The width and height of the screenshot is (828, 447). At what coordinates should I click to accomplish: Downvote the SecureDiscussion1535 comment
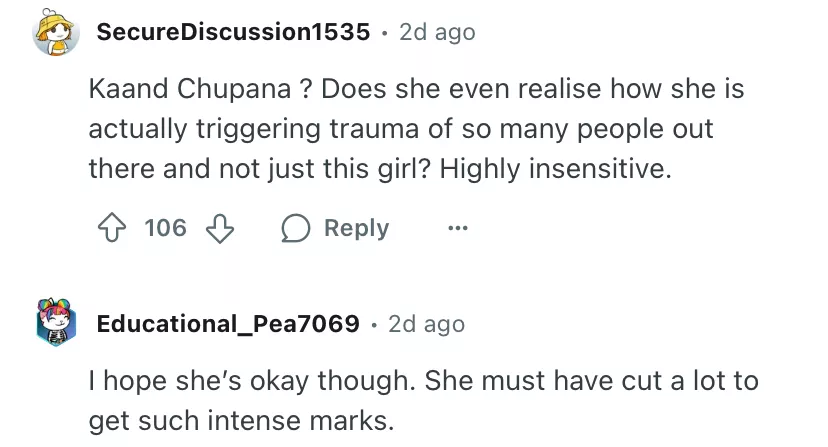(x=217, y=228)
